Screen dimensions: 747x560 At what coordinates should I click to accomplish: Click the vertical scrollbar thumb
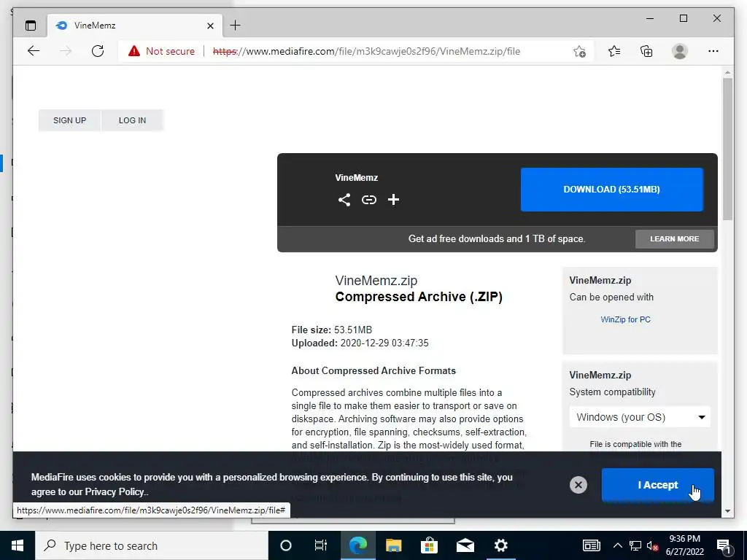pyautogui.click(x=727, y=149)
